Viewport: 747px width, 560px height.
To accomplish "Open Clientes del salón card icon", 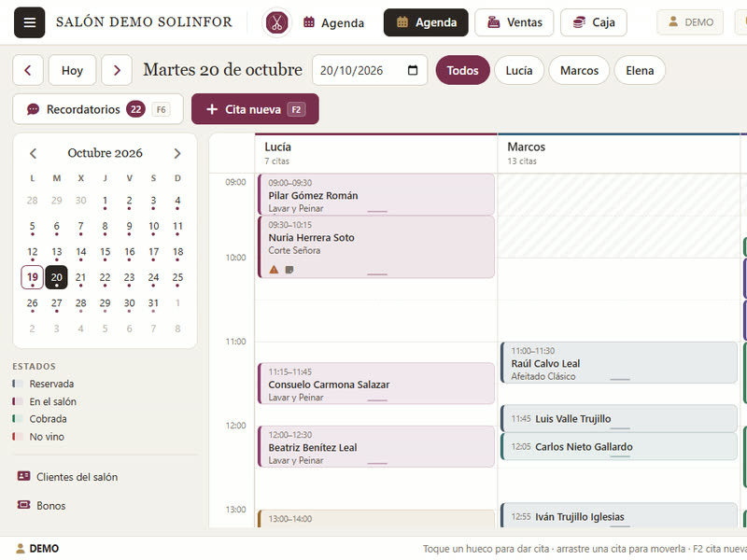I will tap(24, 476).
